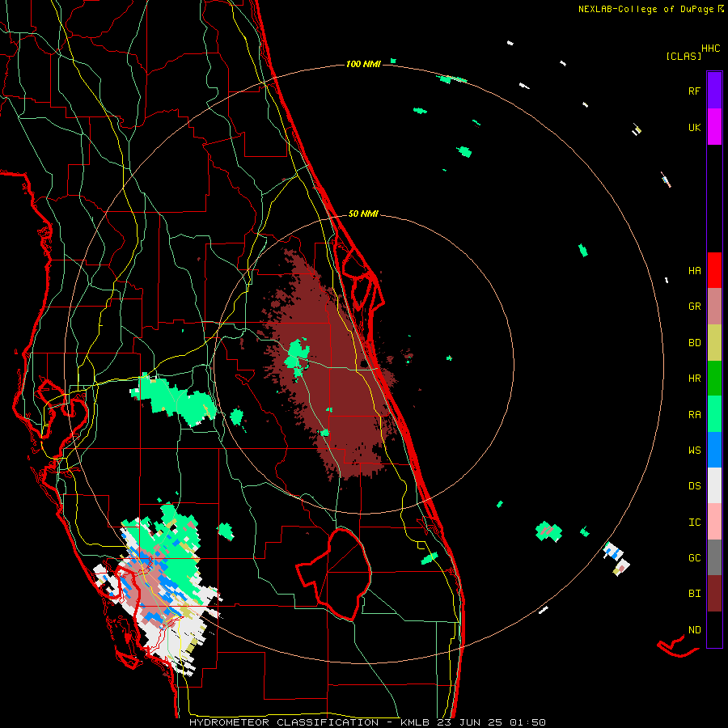Click the "UK" legend label
The height and width of the screenshot is (728, 728).
coord(694,127)
